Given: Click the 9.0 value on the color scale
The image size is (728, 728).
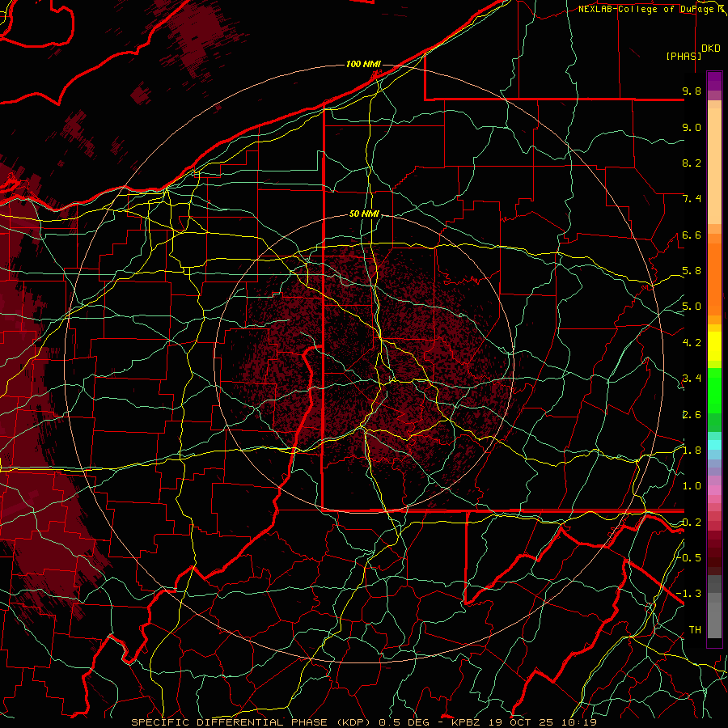Looking at the screenshot, I should tap(692, 127).
